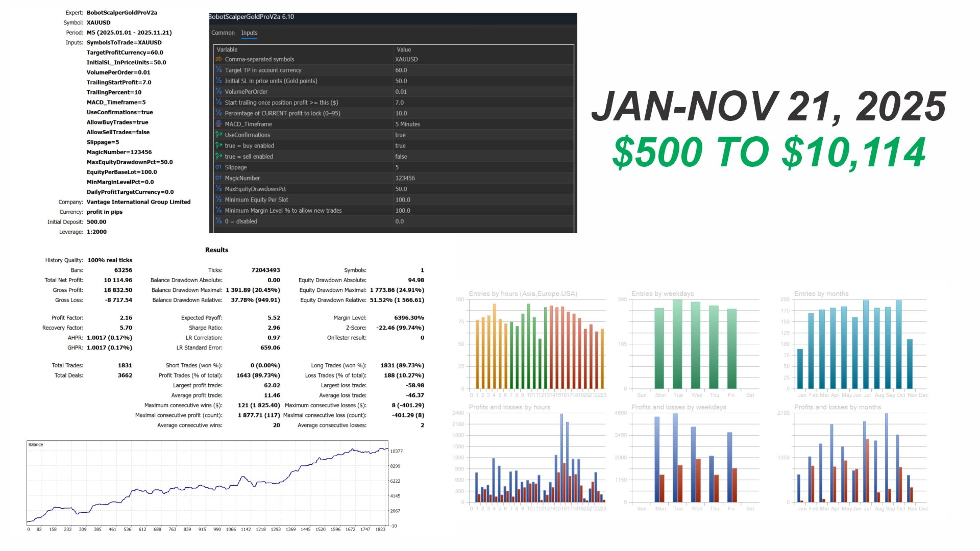
Task: Click the Value column header
Action: tap(403, 49)
